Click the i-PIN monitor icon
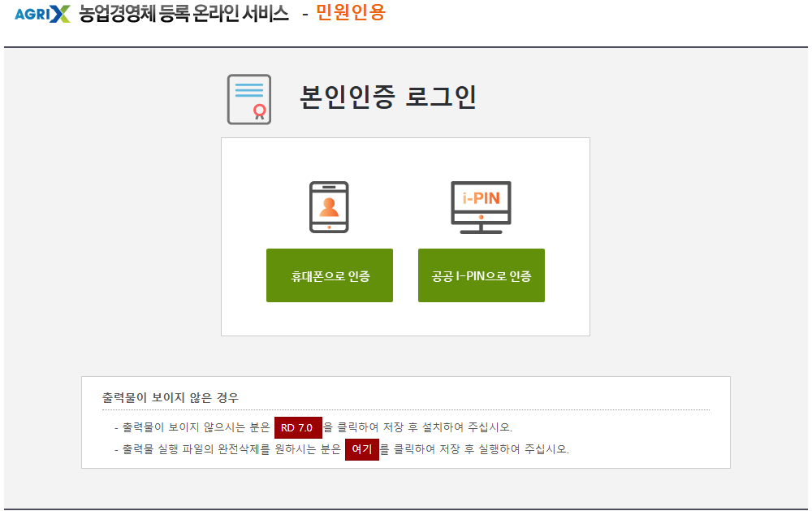The width and height of the screenshot is (812, 511). 482,203
